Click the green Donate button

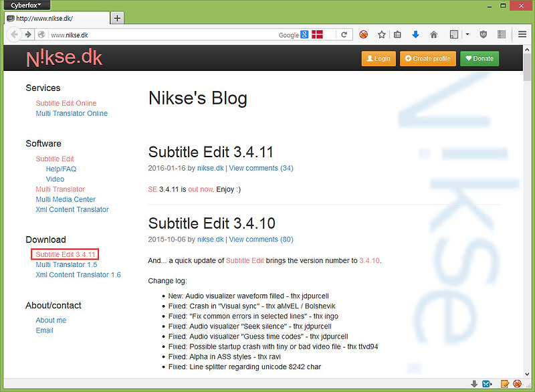coord(479,59)
